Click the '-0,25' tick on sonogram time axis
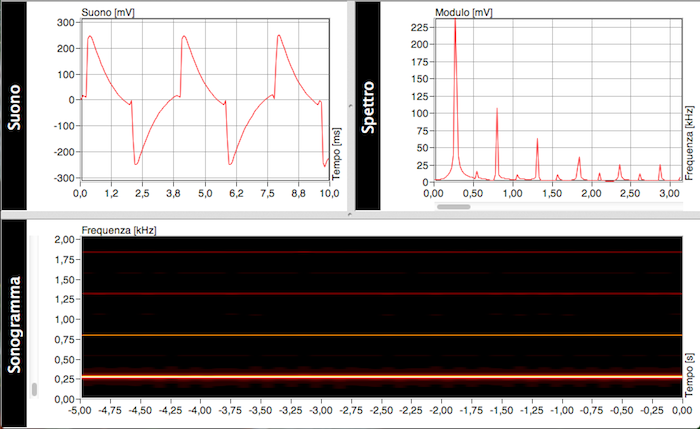 652,410
